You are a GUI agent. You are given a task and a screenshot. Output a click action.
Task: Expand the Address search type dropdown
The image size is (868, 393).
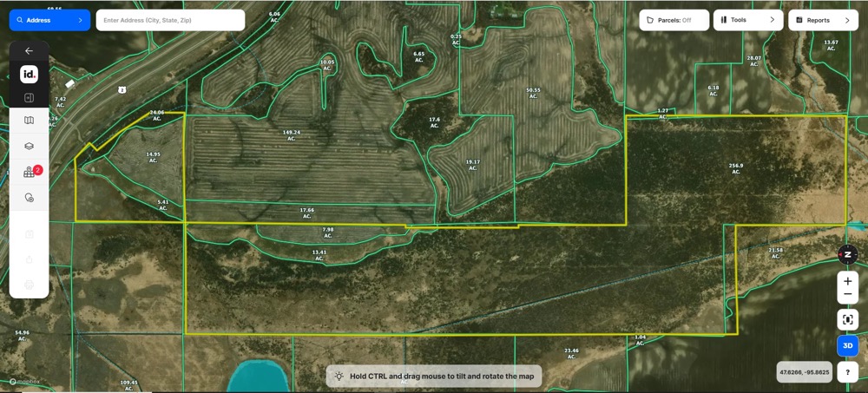(49, 20)
